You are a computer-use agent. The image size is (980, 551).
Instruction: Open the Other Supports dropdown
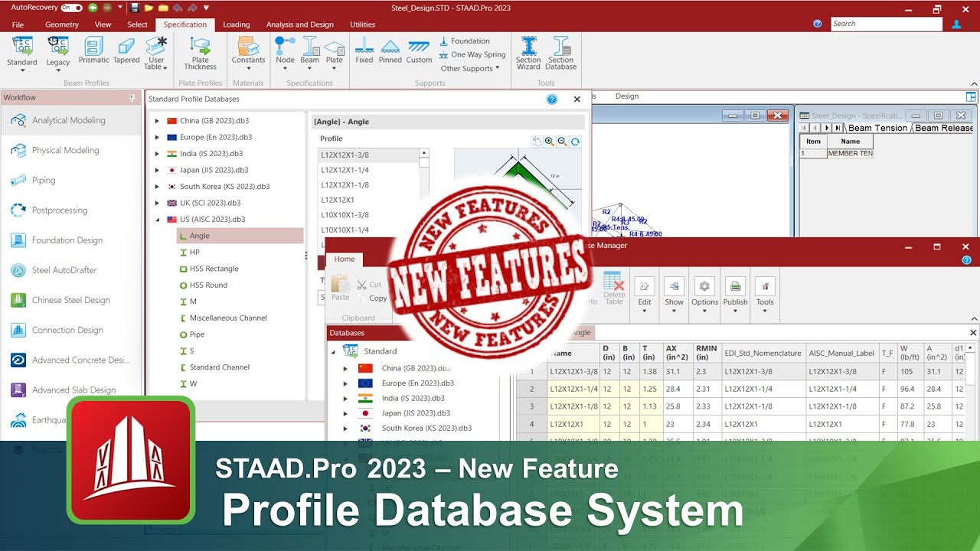(469, 68)
